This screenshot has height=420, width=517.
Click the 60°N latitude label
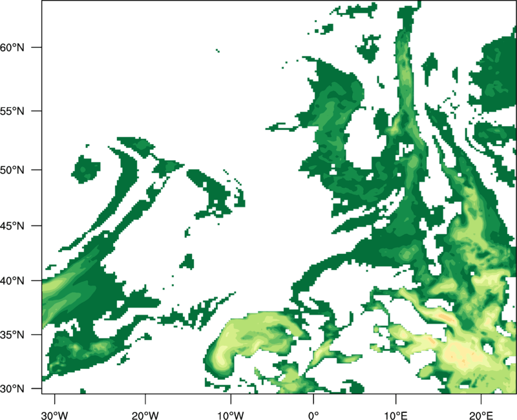coord(12,47)
